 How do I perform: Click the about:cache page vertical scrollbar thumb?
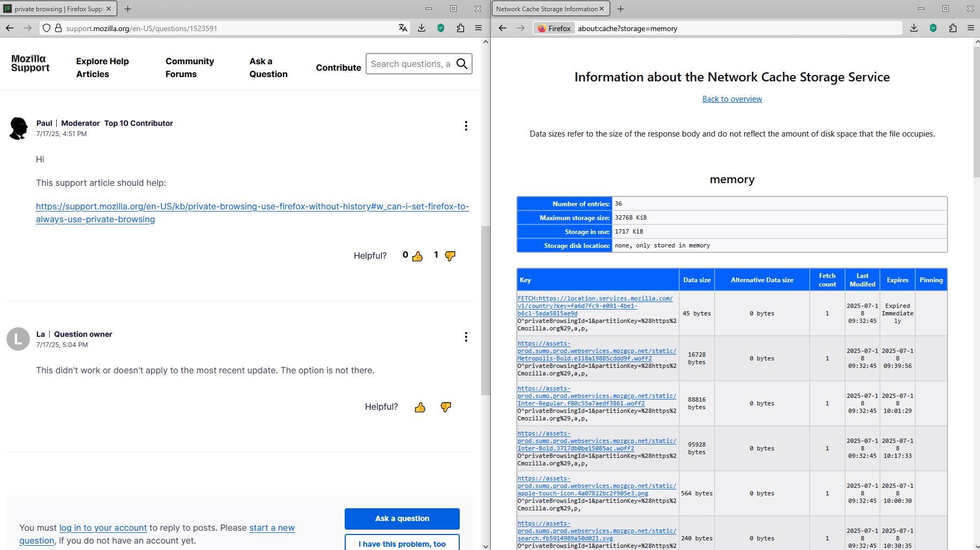click(x=976, y=111)
